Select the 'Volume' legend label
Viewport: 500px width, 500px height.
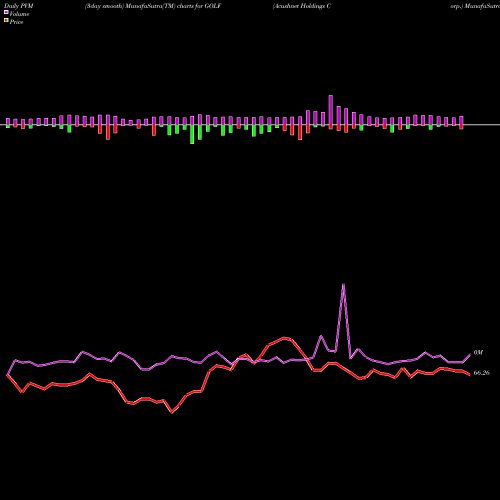(x=19, y=14)
